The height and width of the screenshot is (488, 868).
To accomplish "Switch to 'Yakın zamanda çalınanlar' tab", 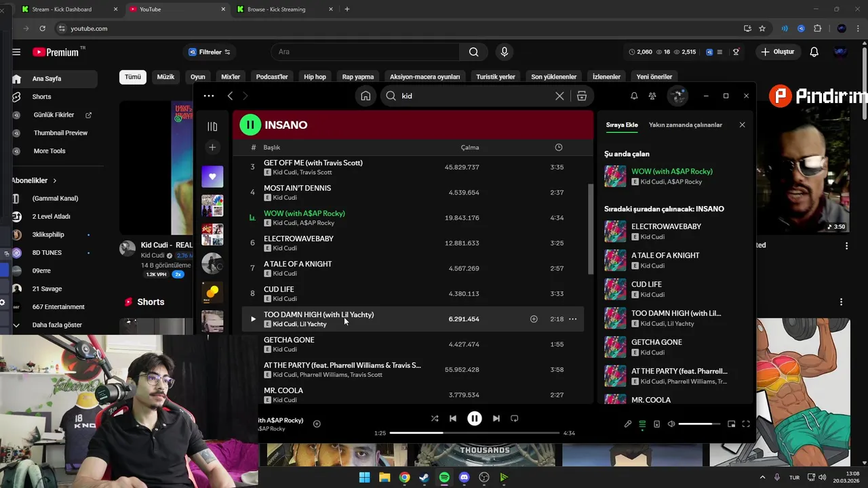I will click(686, 125).
